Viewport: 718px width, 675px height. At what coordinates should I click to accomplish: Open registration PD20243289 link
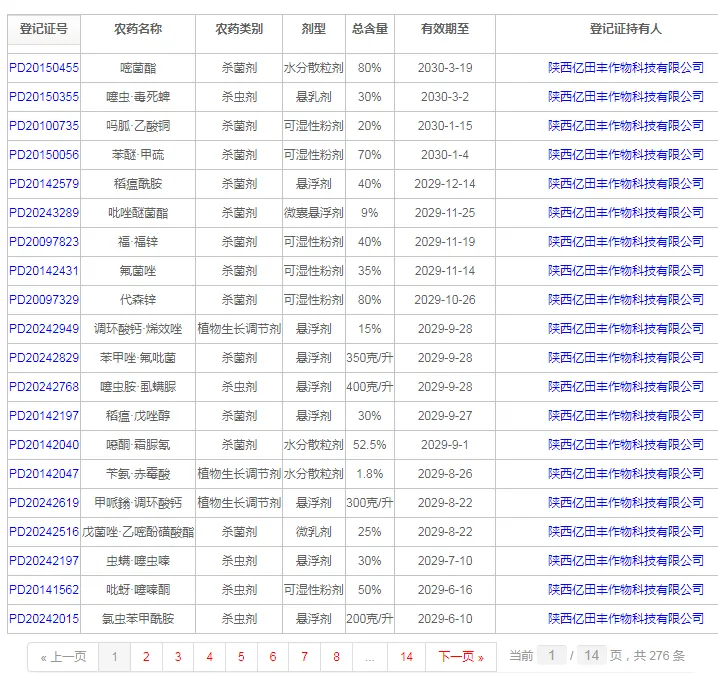pos(44,212)
